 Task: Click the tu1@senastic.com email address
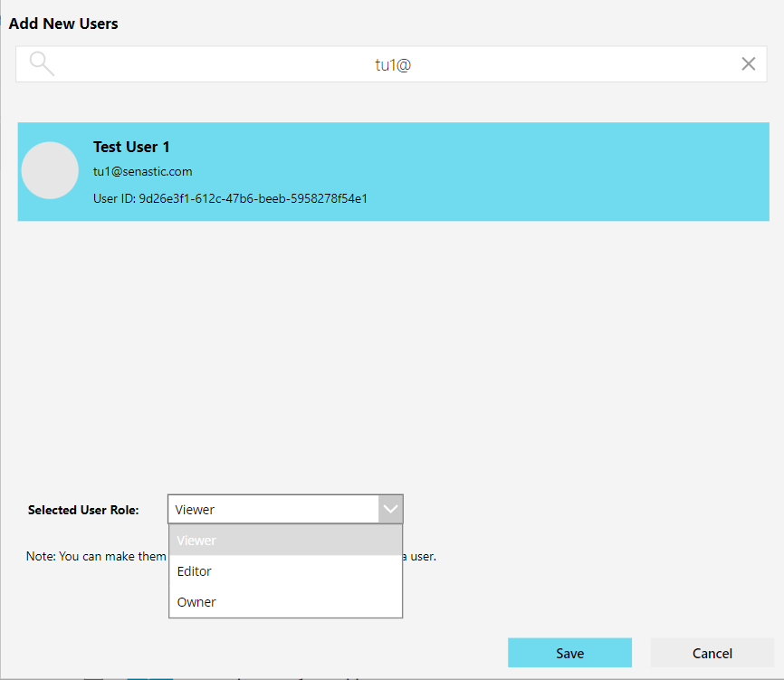[142, 171]
